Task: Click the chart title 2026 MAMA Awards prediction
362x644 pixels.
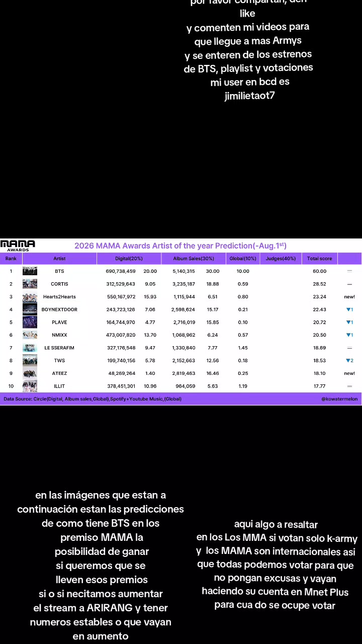Action: click(x=180, y=246)
